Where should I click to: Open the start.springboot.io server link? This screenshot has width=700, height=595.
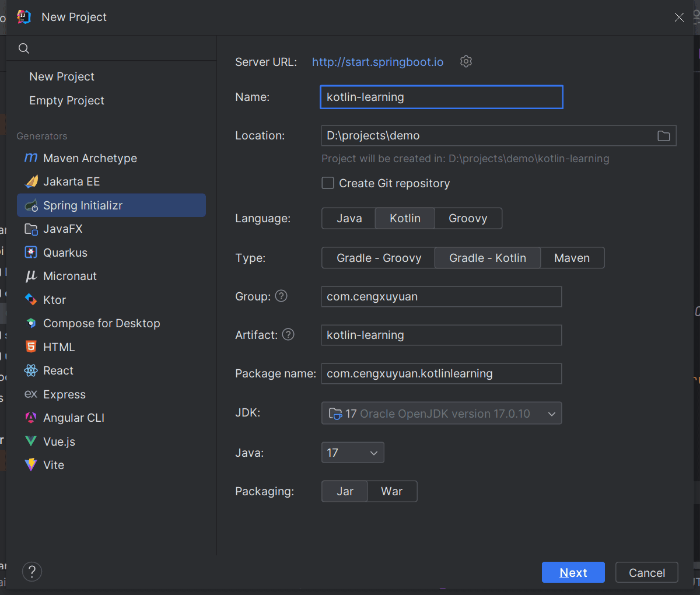[x=377, y=62]
